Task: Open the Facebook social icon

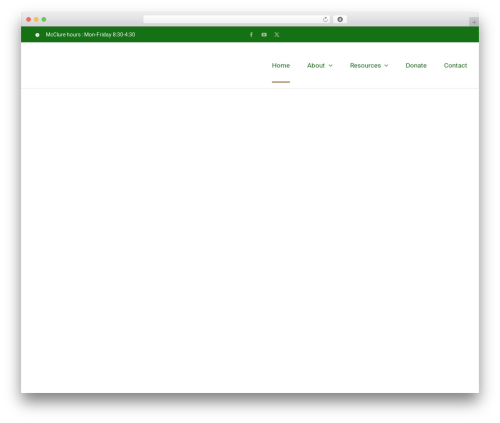Action: click(251, 35)
